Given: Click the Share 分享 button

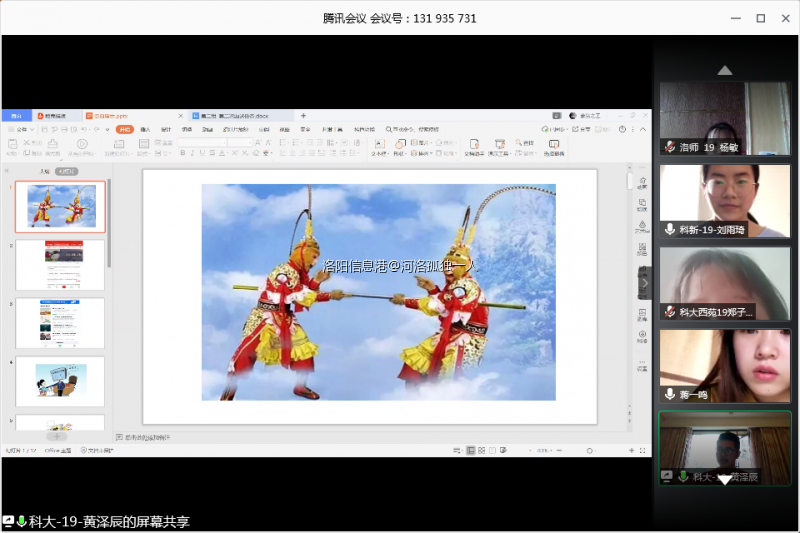Looking at the screenshot, I should pos(582,130).
